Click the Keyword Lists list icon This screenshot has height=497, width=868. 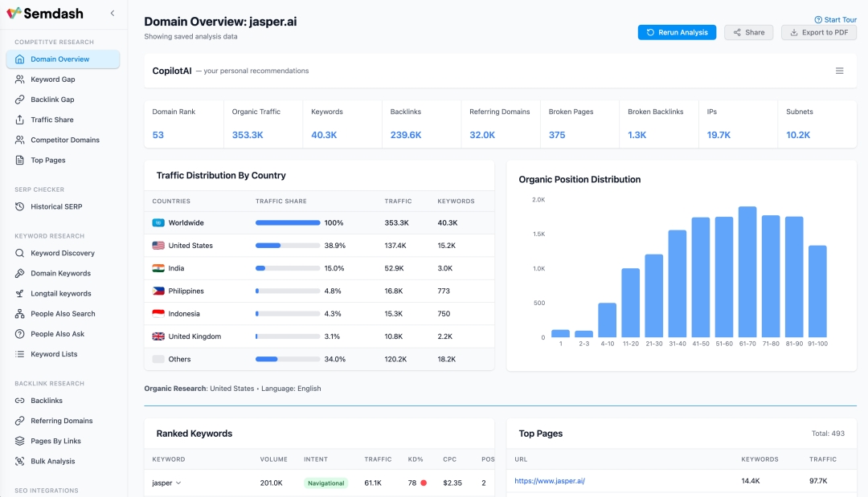pyautogui.click(x=20, y=354)
